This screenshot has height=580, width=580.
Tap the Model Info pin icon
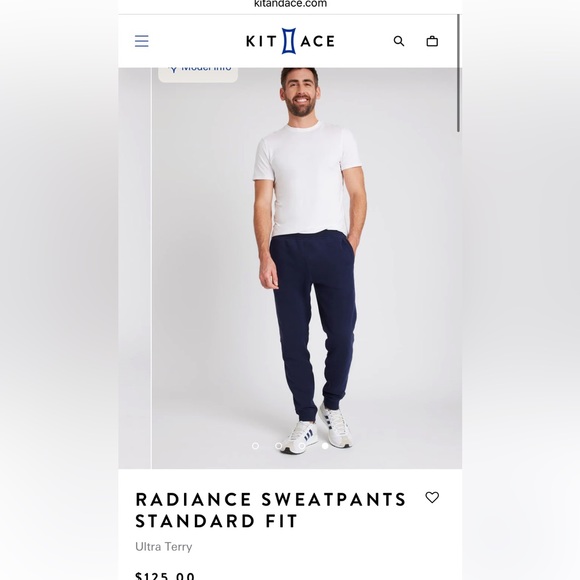point(173,69)
